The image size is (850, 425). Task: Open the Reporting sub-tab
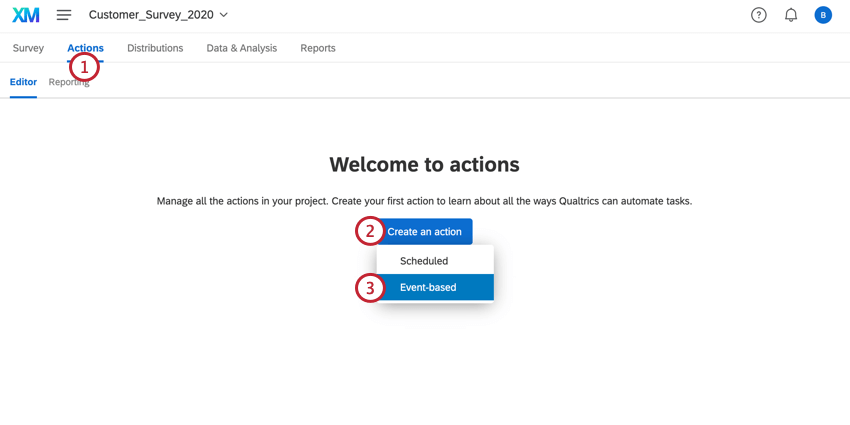pos(69,82)
